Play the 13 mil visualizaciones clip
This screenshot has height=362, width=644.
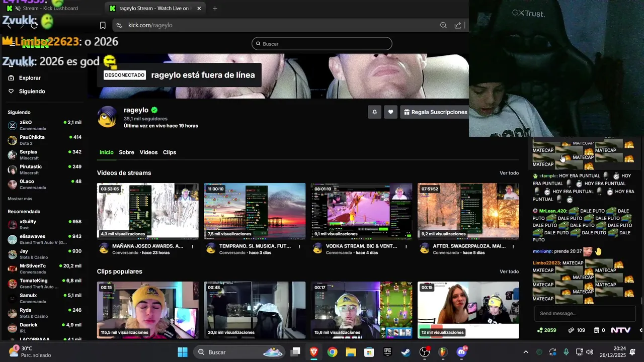468,310
